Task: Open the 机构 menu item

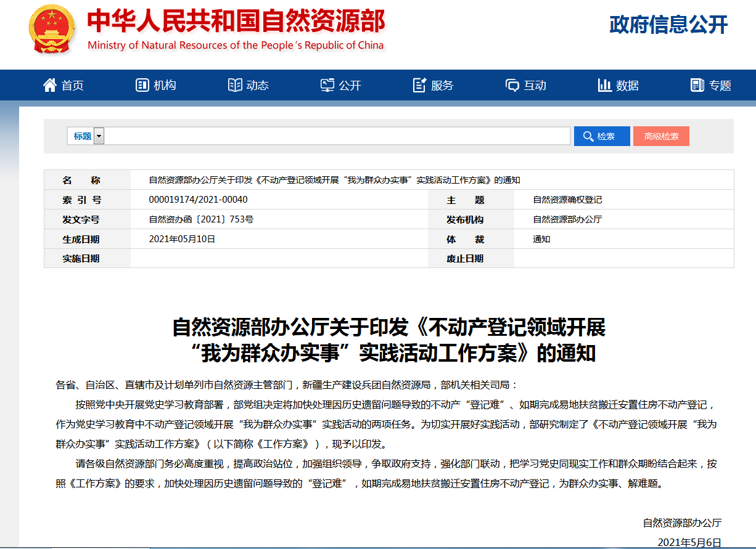Action: tap(165, 86)
